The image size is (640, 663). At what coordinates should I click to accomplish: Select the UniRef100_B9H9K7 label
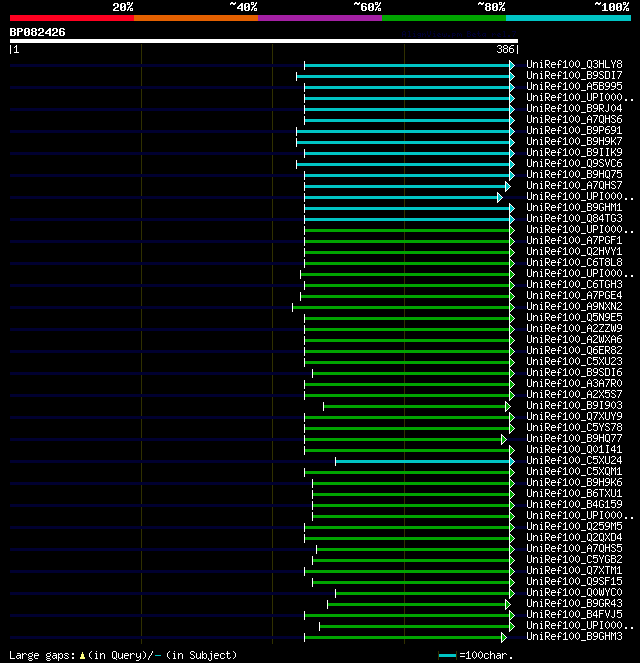pos(574,142)
